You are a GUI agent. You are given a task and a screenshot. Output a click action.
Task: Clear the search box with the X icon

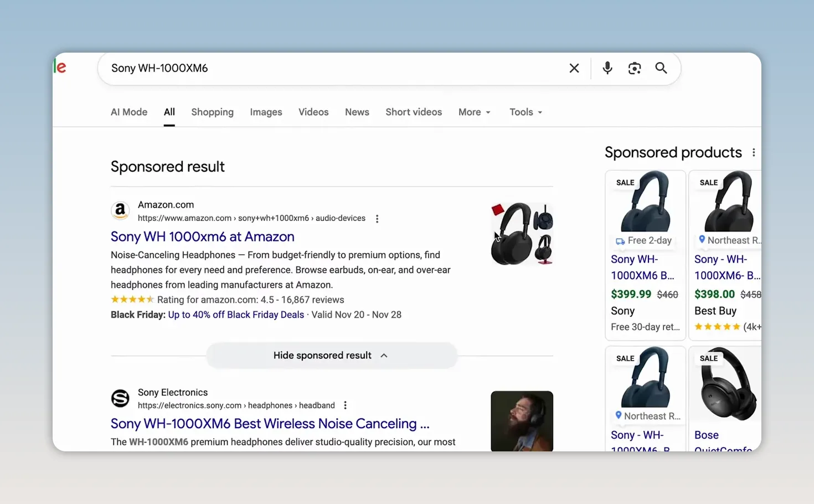coord(574,68)
